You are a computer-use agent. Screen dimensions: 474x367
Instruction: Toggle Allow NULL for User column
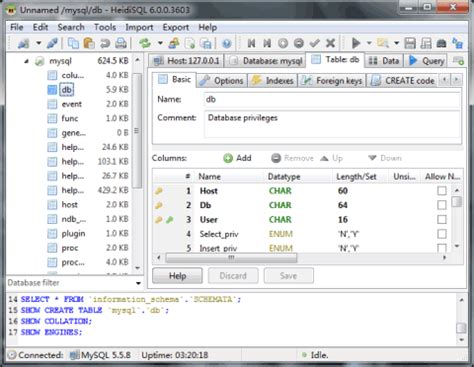click(x=442, y=219)
